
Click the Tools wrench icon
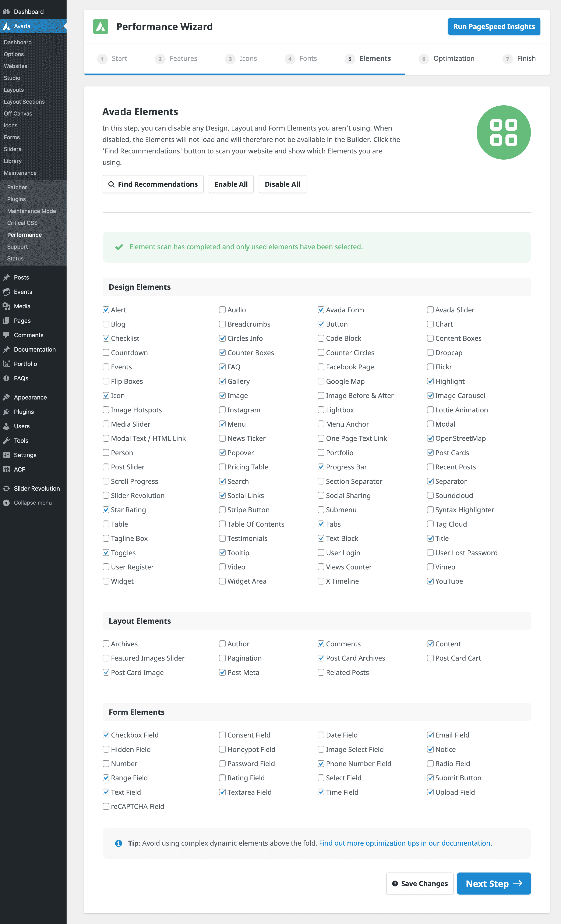(x=6, y=441)
